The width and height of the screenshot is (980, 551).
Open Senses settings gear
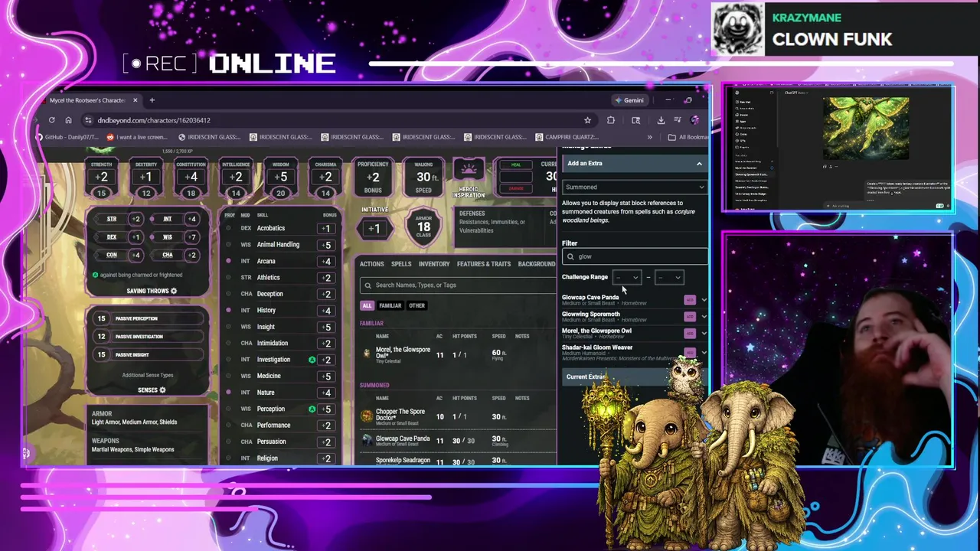[x=162, y=390]
